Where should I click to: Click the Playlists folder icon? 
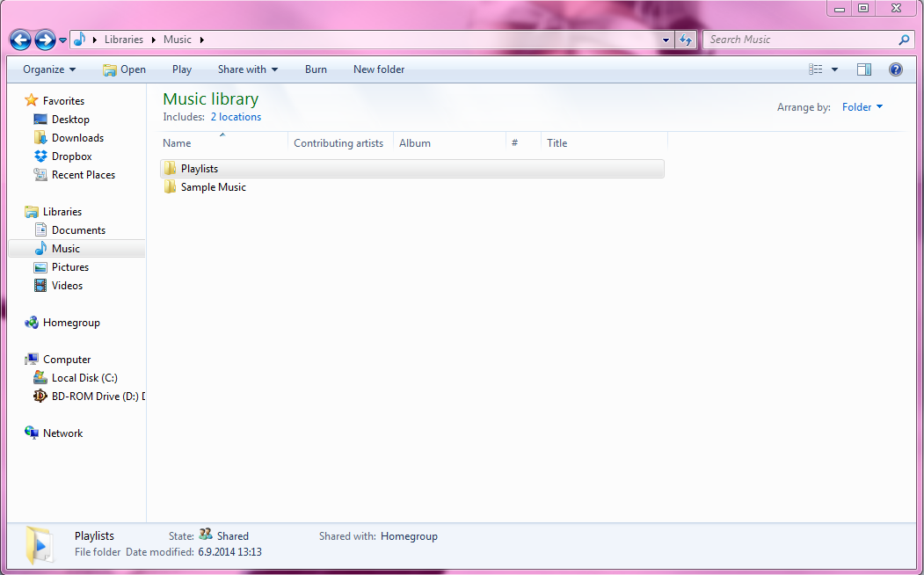[170, 169]
